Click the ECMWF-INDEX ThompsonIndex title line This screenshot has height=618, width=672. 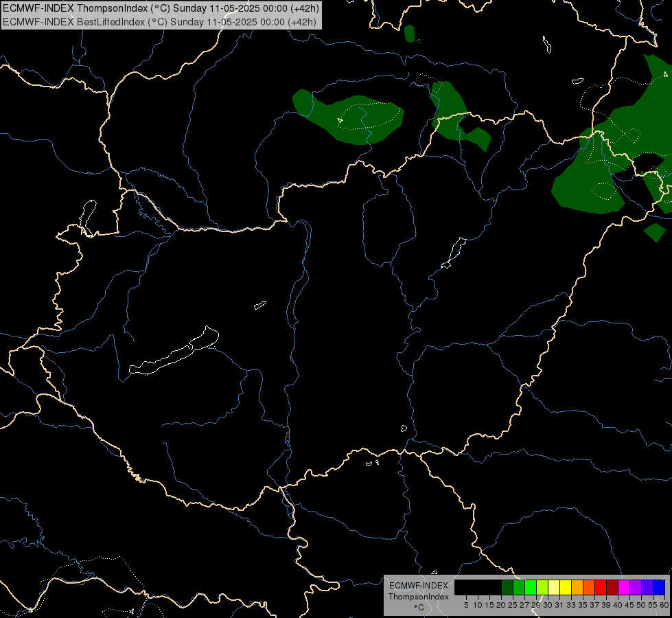pos(161,8)
